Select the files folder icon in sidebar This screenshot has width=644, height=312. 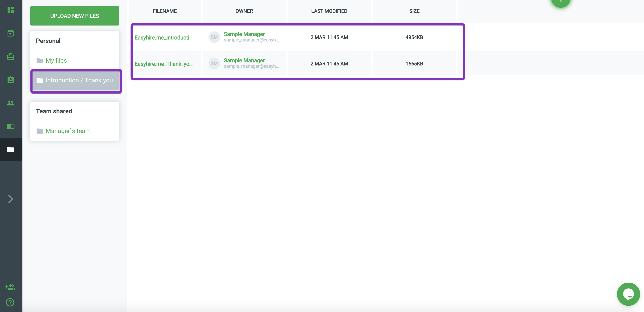pyautogui.click(x=10, y=149)
